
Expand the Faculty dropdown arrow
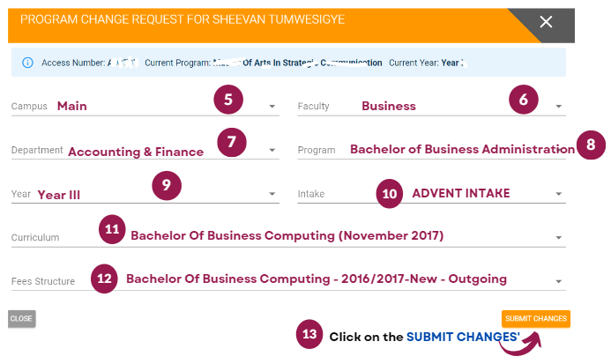click(x=558, y=107)
